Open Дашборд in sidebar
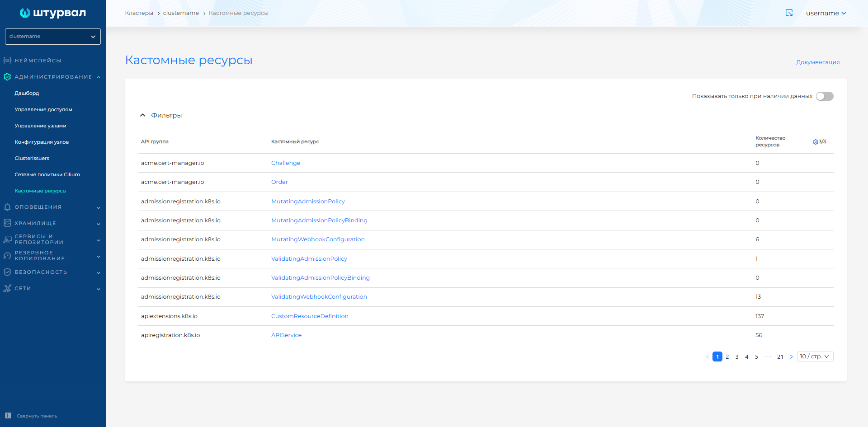The height and width of the screenshot is (427, 868). pyautogui.click(x=27, y=93)
